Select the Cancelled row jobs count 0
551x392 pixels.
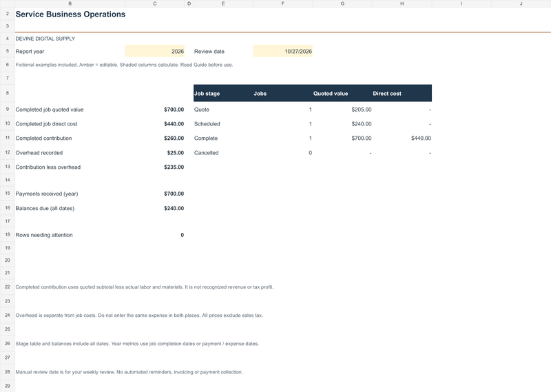282,153
